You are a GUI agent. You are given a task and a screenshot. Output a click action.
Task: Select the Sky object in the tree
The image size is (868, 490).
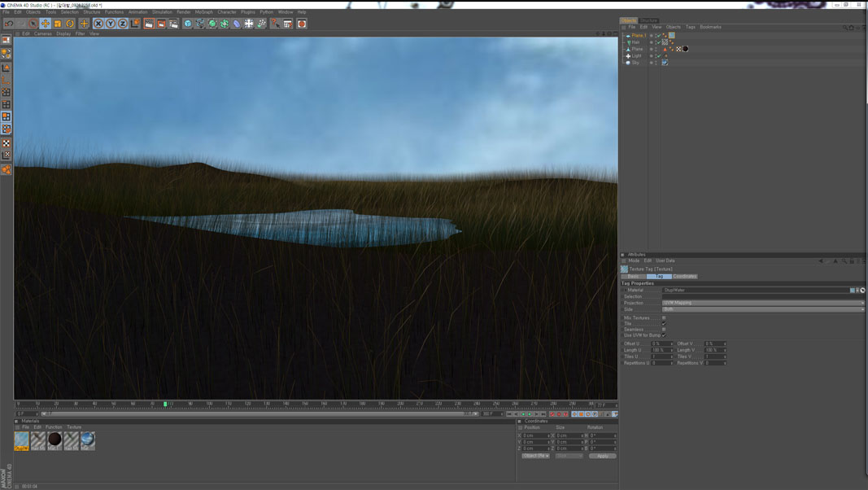(x=635, y=63)
